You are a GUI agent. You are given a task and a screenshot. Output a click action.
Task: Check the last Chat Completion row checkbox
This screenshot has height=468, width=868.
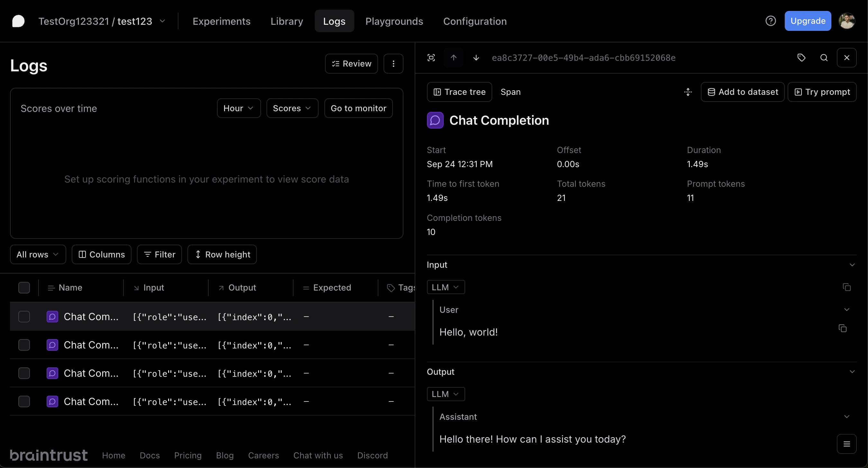24,401
